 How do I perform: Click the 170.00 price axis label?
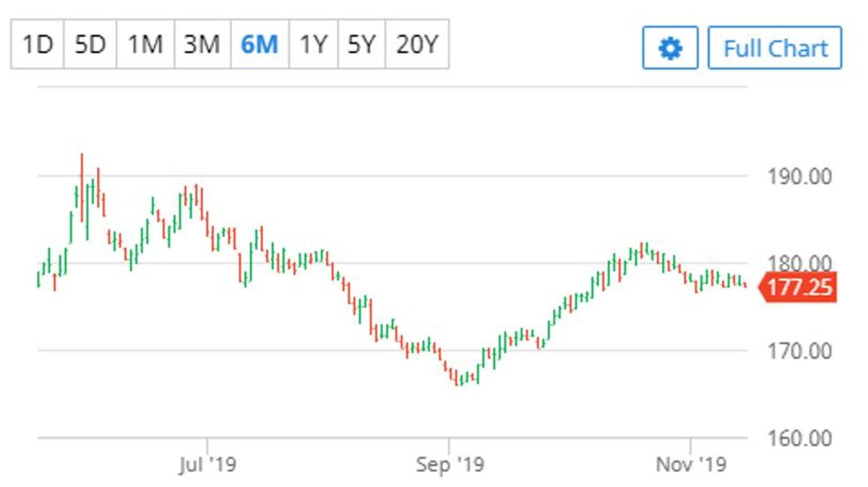tap(799, 351)
